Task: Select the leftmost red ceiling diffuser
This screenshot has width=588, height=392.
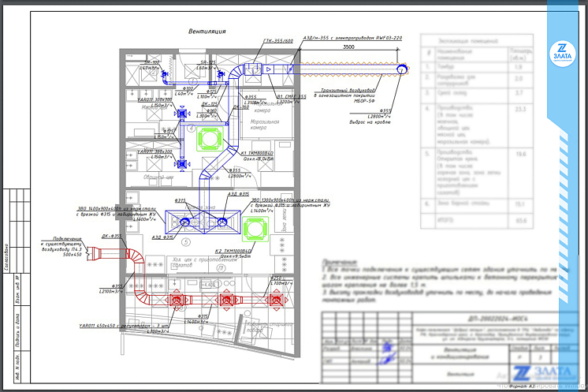Action: (177, 301)
